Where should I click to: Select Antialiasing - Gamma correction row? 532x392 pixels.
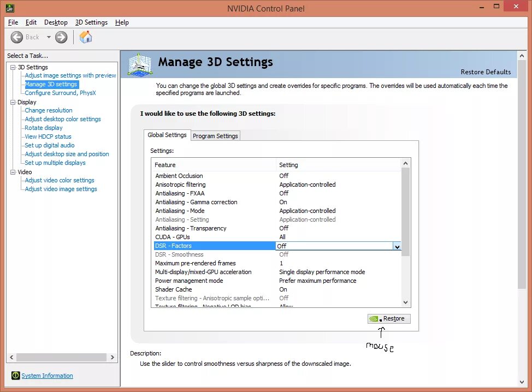coord(277,202)
